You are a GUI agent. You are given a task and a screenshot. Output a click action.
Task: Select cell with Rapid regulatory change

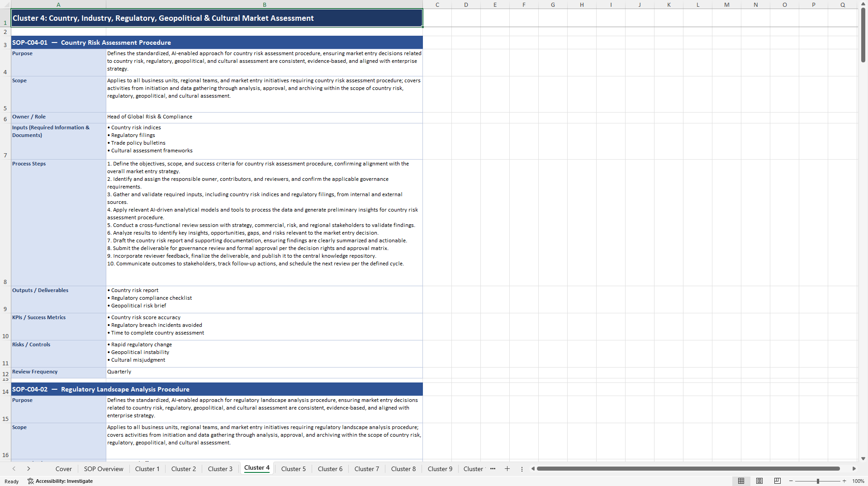(x=265, y=354)
